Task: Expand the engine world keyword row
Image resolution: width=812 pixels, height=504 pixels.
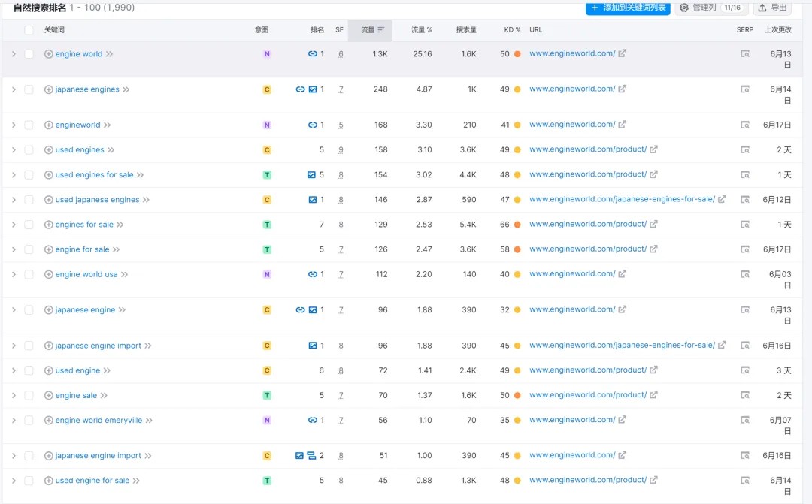Action: coord(14,54)
